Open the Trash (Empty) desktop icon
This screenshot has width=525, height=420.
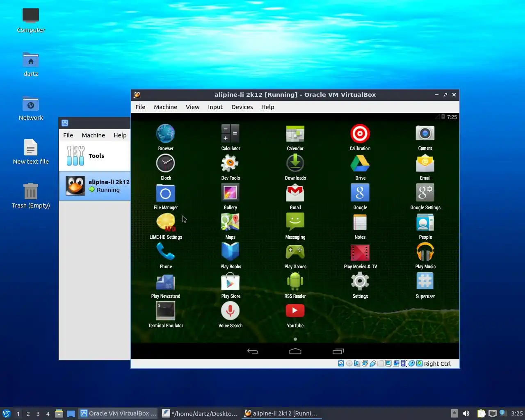pos(31,196)
